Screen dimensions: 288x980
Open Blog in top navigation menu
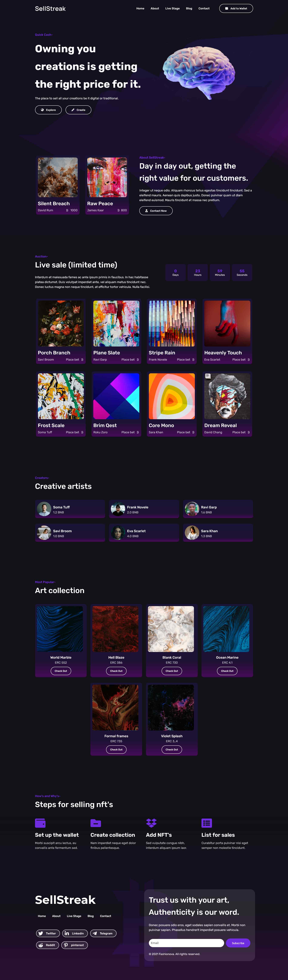189,8
